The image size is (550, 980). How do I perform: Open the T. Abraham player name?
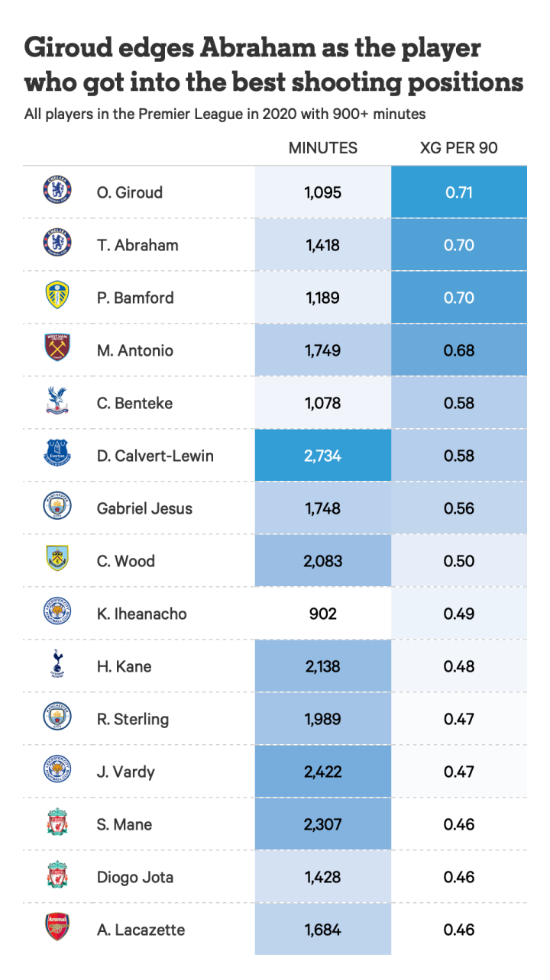(137, 245)
